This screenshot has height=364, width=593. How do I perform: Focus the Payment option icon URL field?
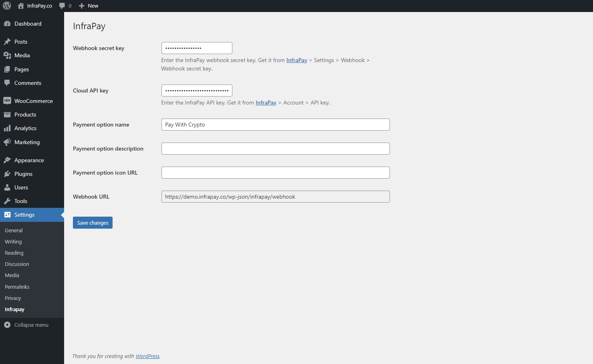[275, 173]
